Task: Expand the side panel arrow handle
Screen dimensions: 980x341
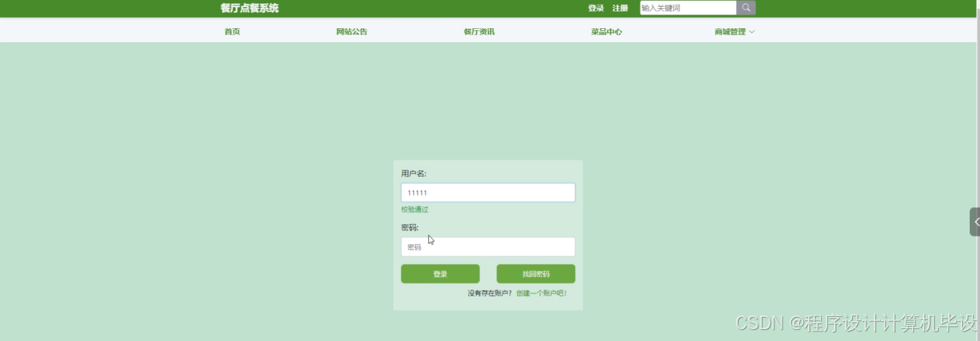Action: 975,222
